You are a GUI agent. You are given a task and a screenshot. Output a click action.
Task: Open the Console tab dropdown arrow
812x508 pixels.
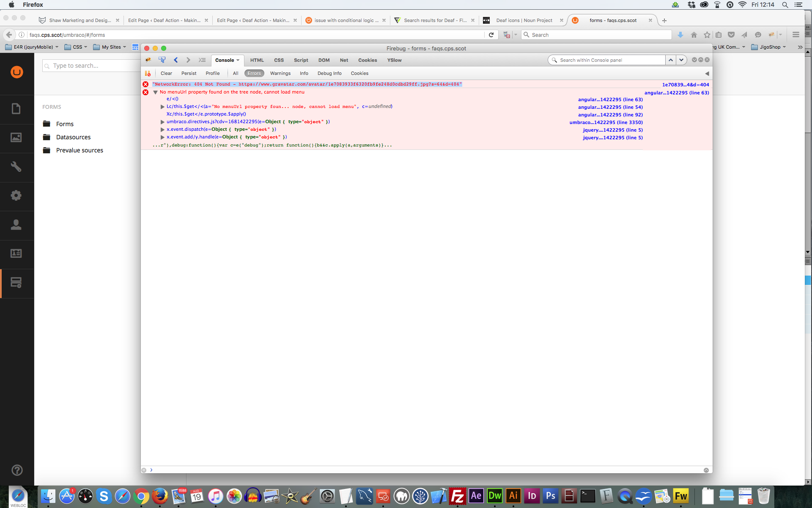point(238,60)
